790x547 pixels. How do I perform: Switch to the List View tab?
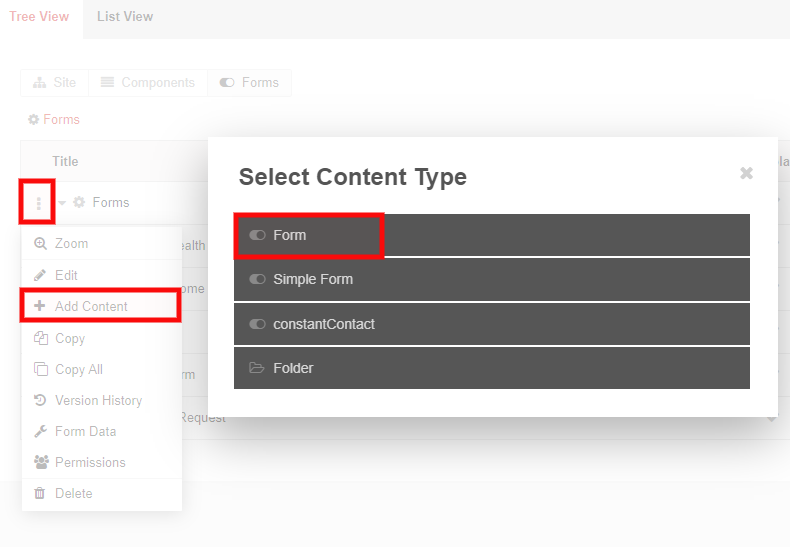click(x=125, y=17)
